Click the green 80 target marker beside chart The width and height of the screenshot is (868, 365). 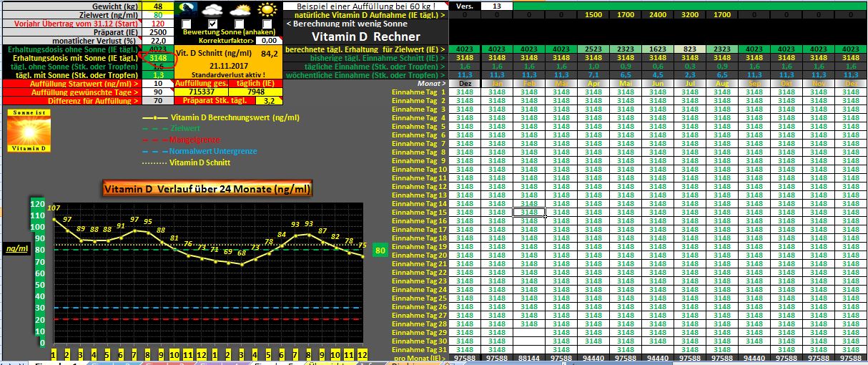380,250
